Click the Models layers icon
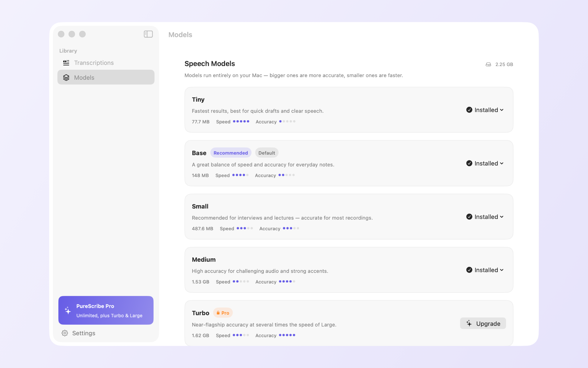Screen dimensions: 588x368 (x=66, y=77)
